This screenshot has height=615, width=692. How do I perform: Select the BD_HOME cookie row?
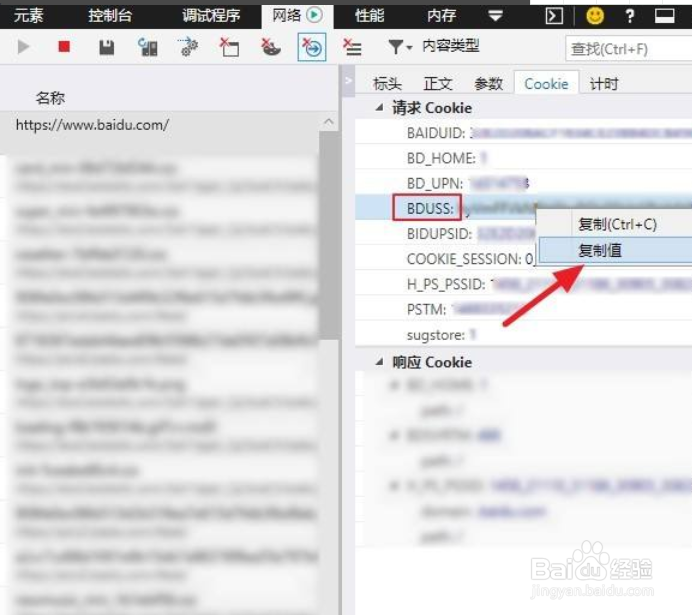tap(523, 158)
